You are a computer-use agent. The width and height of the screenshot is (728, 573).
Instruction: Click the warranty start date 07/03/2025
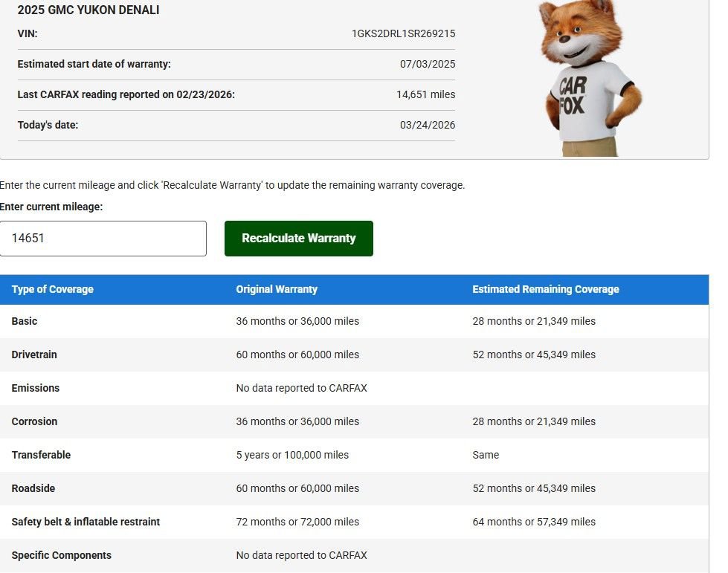pyautogui.click(x=427, y=64)
